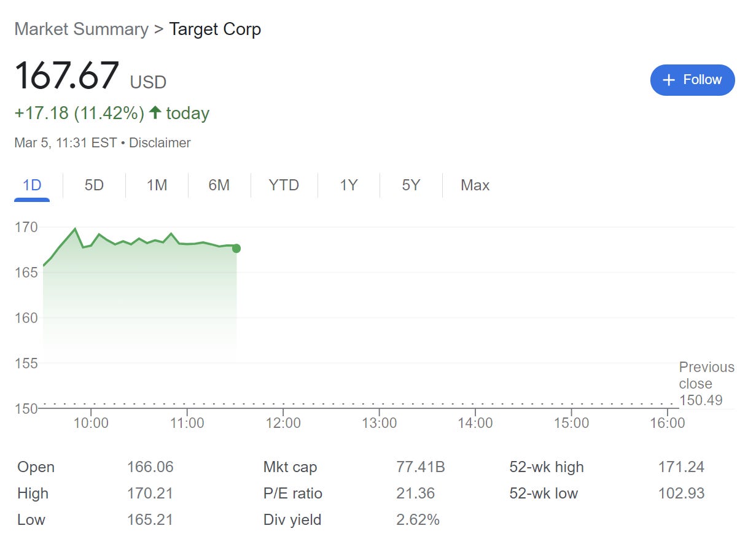756x539 pixels.
Task: Click the chart peak near 170
Action: [75, 229]
